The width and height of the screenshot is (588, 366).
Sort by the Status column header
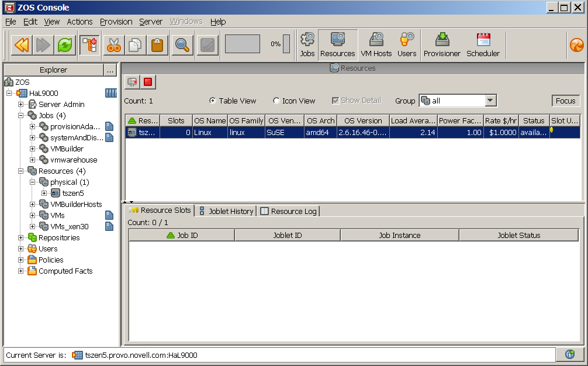(534, 121)
